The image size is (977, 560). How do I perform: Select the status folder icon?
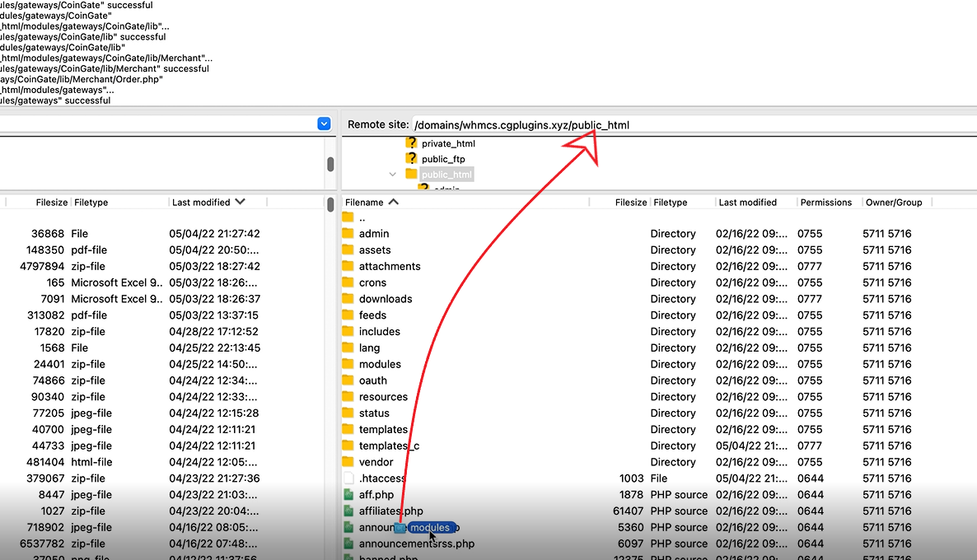pyautogui.click(x=348, y=413)
